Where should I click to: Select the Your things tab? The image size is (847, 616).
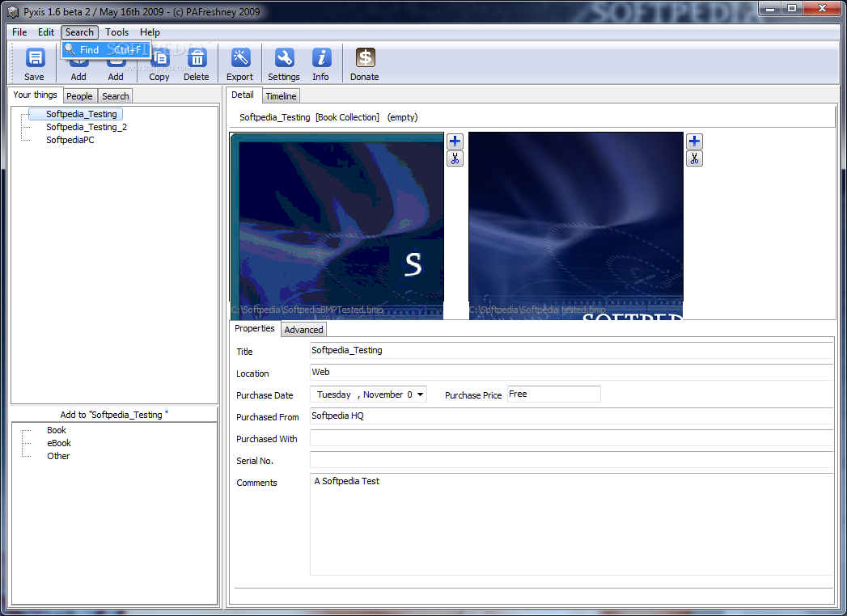pyautogui.click(x=35, y=95)
